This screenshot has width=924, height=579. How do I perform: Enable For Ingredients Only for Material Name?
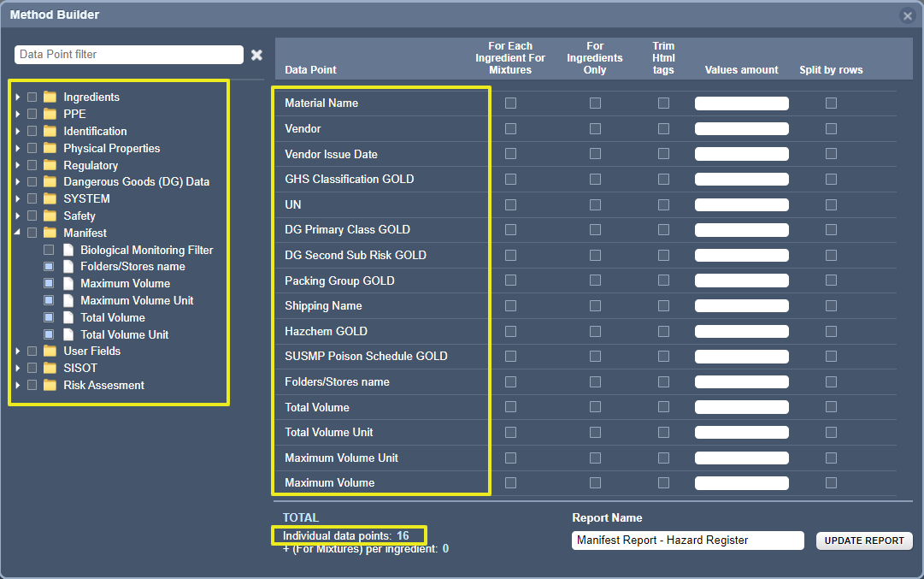(x=595, y=103)
